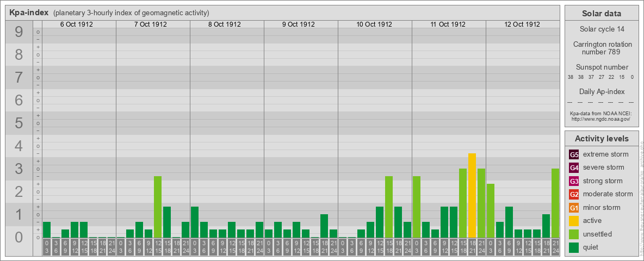This screenshot has height=261, width=644.
Task: Click the 'extreme storm' legend label
Action: tap(606, 154)
